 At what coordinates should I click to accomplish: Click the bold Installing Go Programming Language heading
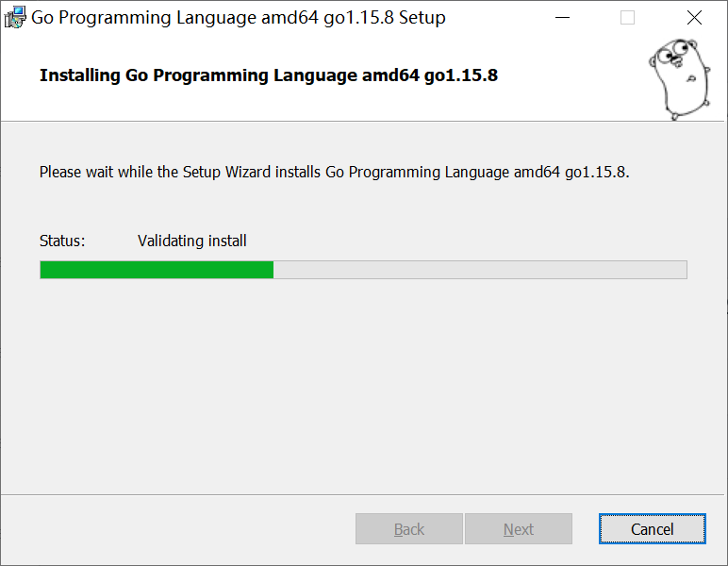269,75
